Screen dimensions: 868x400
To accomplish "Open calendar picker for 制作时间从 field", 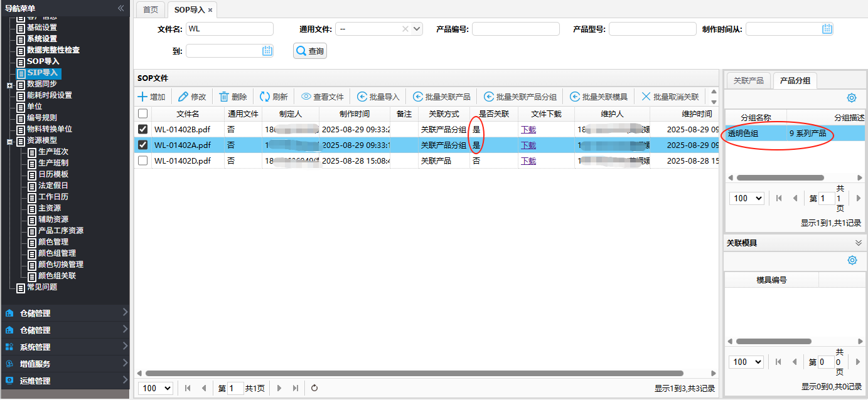I will [827, 29].
